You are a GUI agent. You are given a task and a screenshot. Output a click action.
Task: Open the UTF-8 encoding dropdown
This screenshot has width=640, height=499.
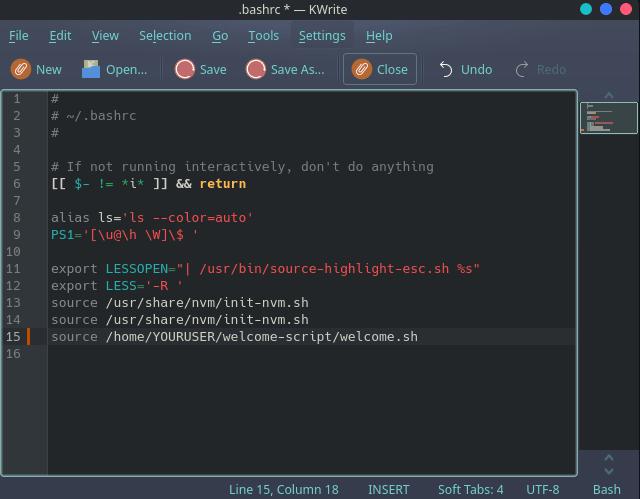542,489
